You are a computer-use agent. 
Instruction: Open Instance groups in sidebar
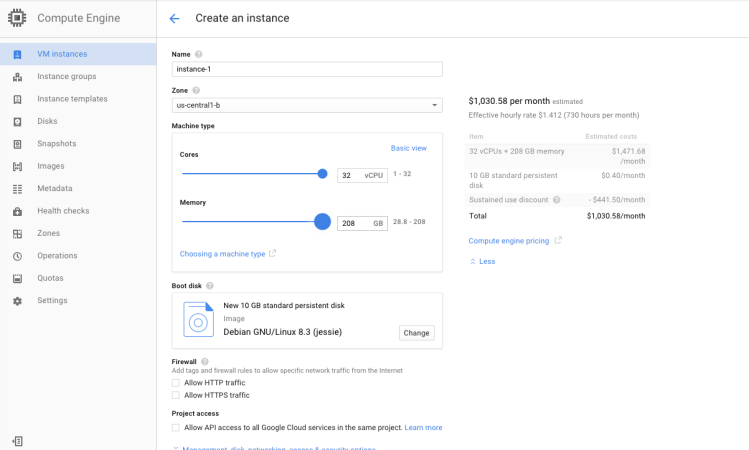[78, 76]
